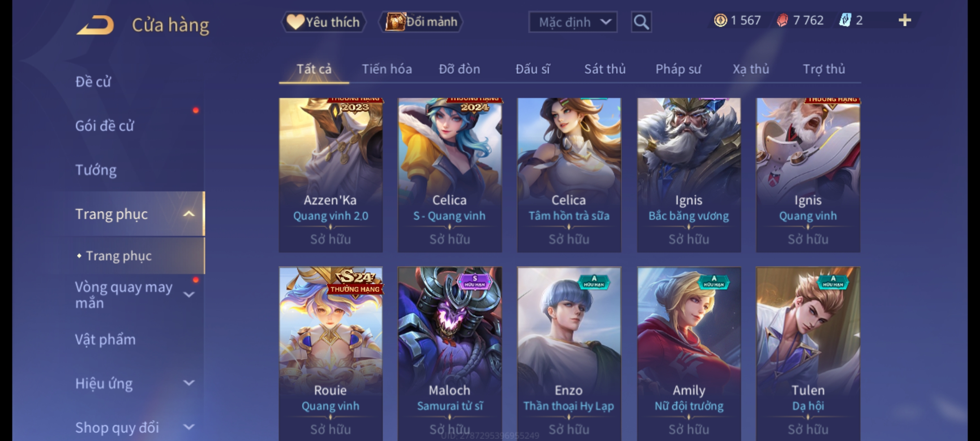The width and height of the screenshot is (980, 441).
Task: Open Gói đề cử in sidebar
Action: pyautogui.click(x=105, y=126)
